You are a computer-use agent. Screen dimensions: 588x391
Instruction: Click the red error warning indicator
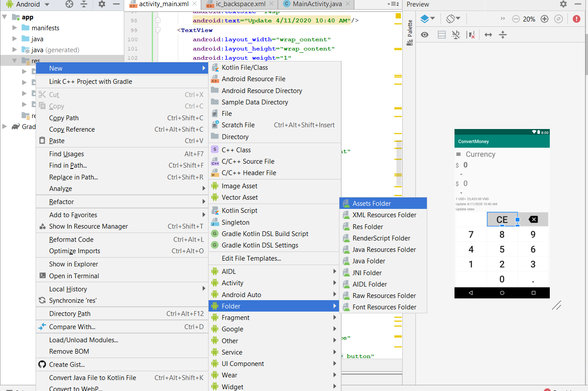576,19
